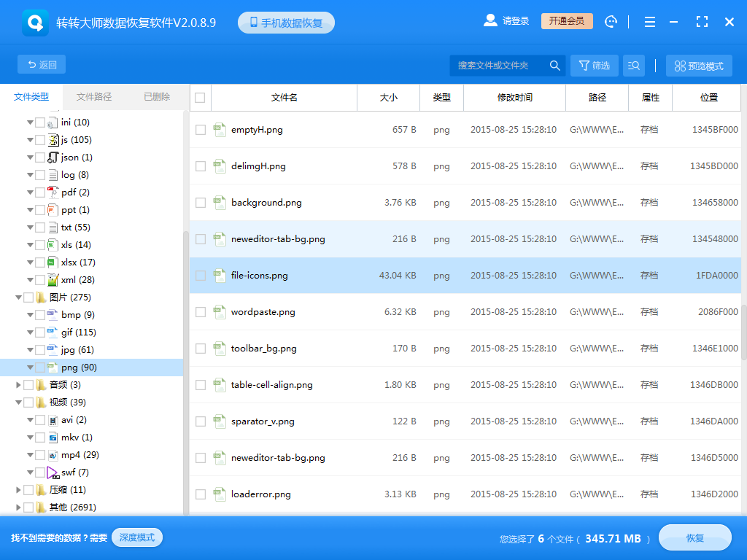747x560 pixels.
Task: Enable 深度模式 deep scan mode
Action: (136, 537)
